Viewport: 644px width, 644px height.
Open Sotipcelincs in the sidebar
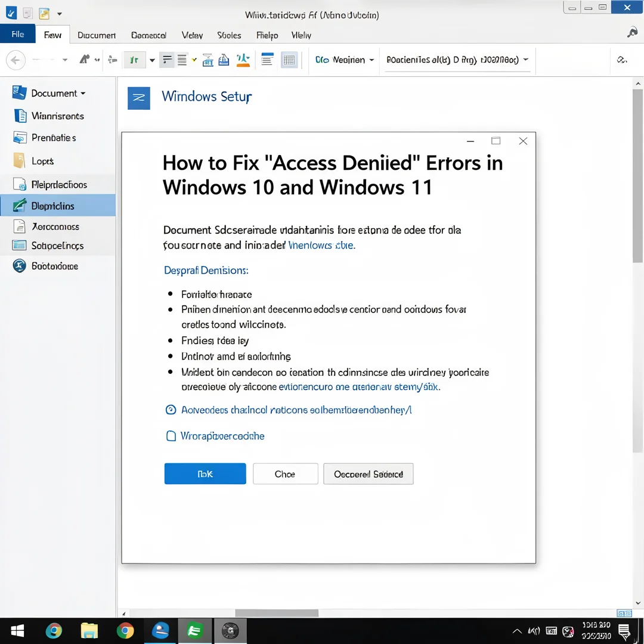click(x=58, y=246)
